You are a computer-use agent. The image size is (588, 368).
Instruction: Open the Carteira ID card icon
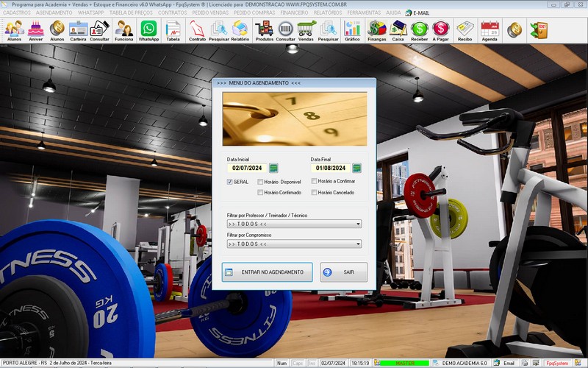(x=79, y=31)
